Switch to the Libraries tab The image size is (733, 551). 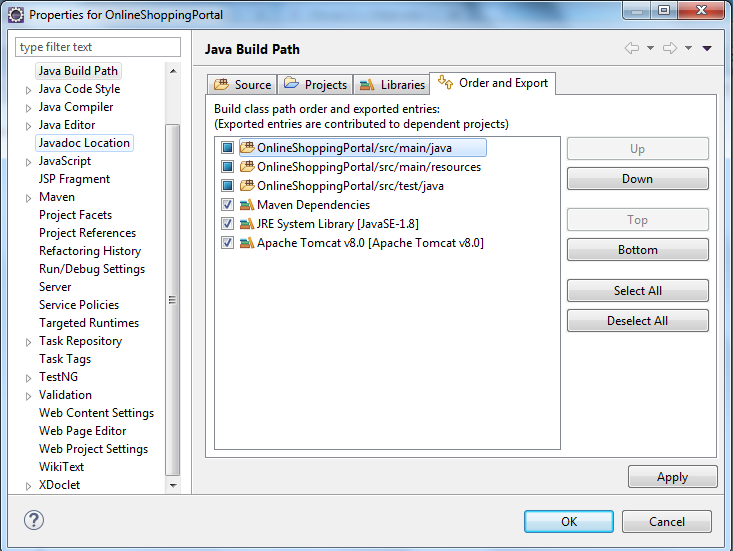pyautogui.click(x=392, y=85)
